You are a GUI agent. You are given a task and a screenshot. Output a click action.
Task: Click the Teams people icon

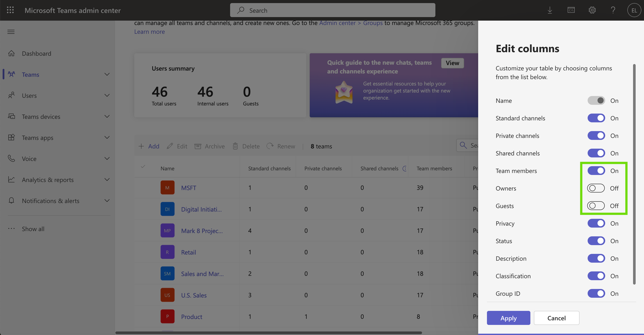tap(11, 74)
